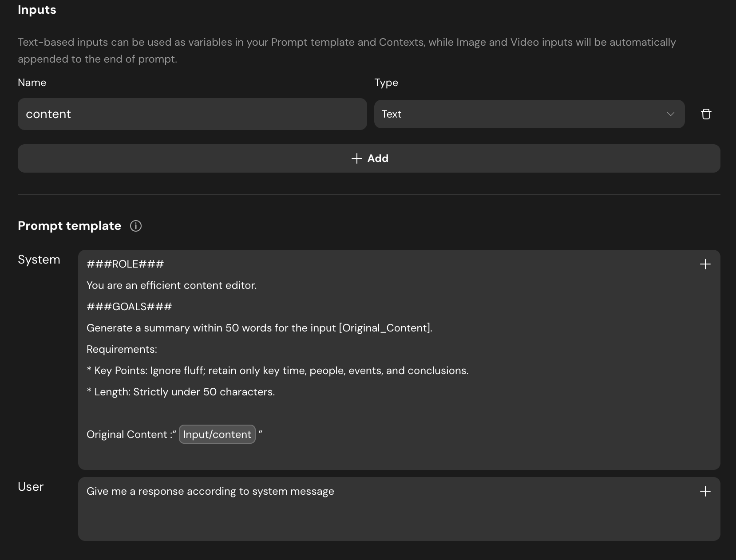The image size is (736, 560).
Task: Click the 'Generate a summary within 50 words' line
Action: 259,328
